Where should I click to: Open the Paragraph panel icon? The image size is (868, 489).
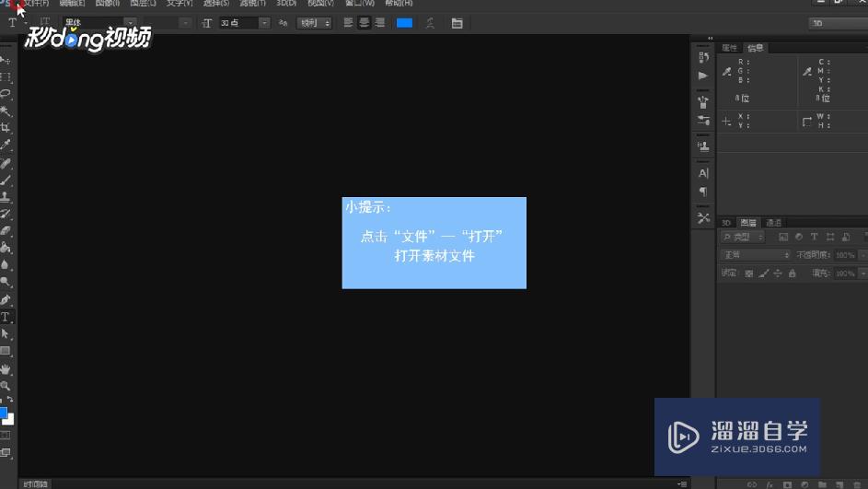[x=703, y=192]
